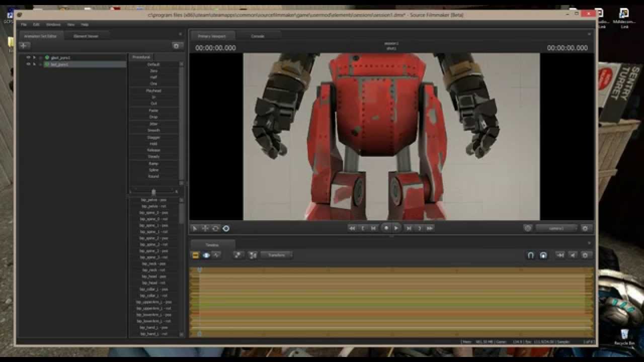The width and height of the screenshot is (644, 362).
Task: Click the first icon left of Transform
Action: [x=238, y=255]
